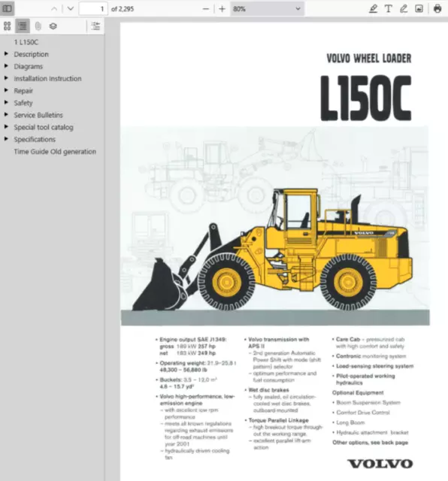Expand the Repair outline arrow

click(x=6, y=90)
